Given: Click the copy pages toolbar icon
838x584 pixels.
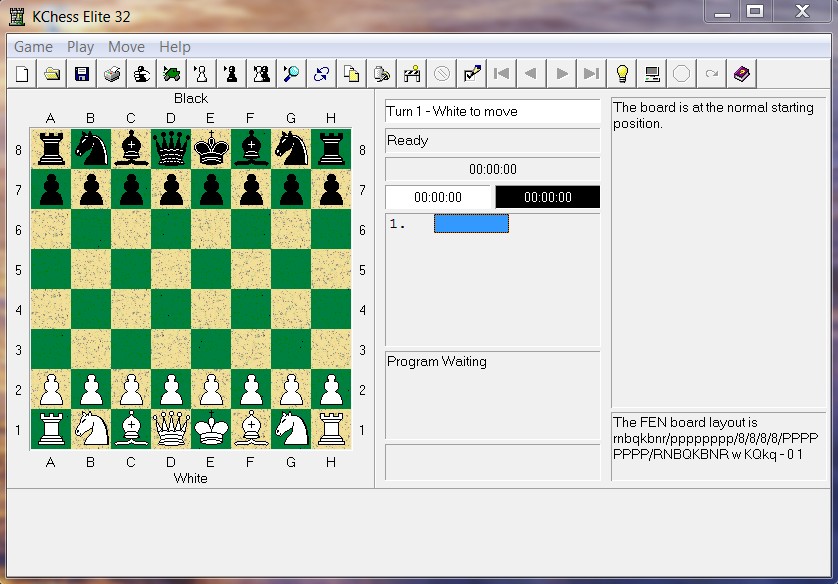Looking at the screenshot, I should (x=352, y=73).
